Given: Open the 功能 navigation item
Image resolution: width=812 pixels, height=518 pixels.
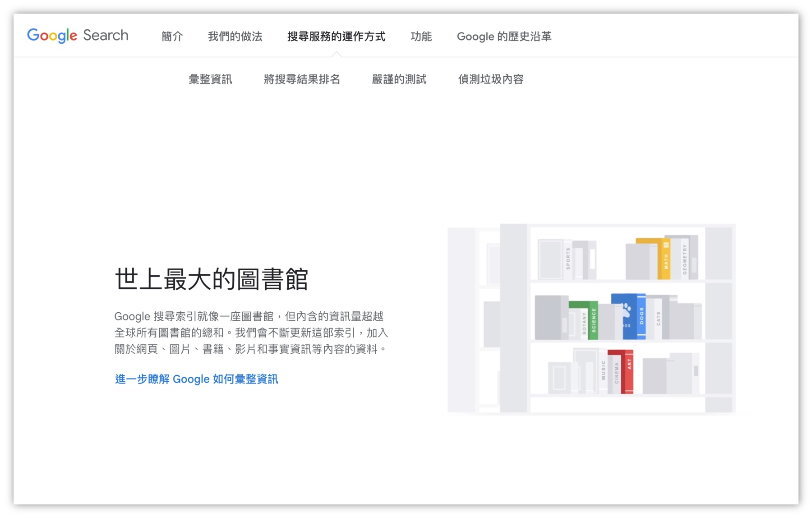Looking at the screenshot, I should coord(422,37).
